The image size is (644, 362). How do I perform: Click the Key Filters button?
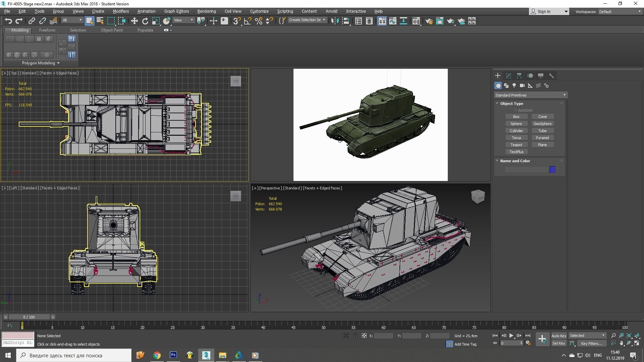click(x=591, y=343)
